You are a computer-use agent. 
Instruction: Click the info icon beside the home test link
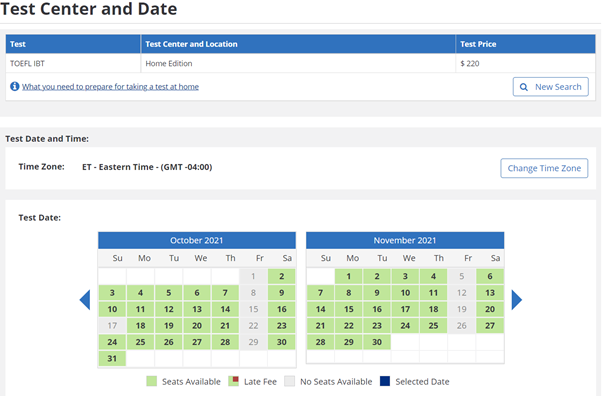pos(15,86)
